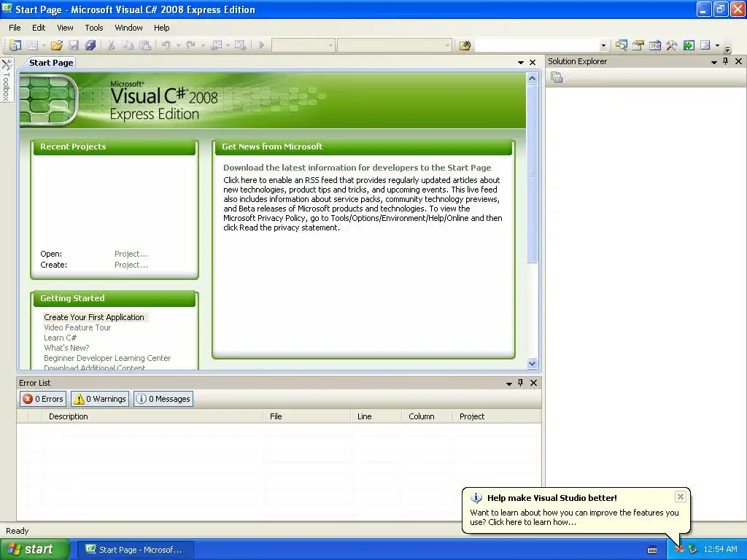
Task: Toggle the 0 Messages filter button
Action: 163,399
